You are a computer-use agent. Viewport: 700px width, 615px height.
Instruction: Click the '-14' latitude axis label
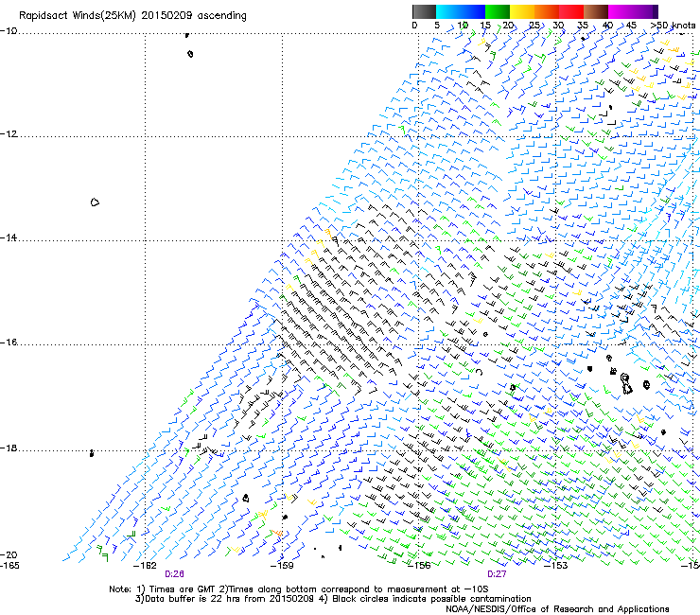pos(9,237)
